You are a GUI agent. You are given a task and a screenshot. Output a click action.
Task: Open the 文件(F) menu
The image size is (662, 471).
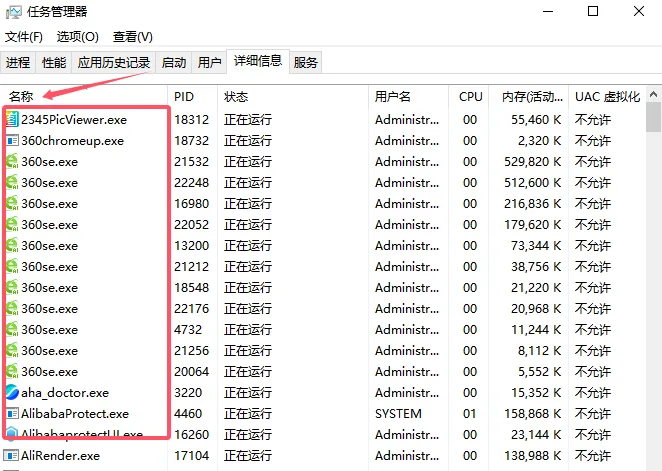click(x=24, y=37)
